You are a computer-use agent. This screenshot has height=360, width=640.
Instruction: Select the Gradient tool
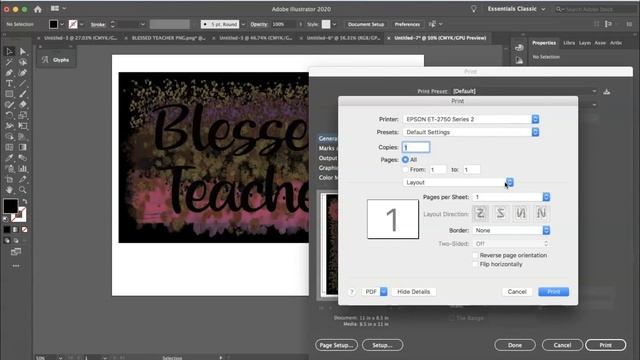click(x=23, y=147)
